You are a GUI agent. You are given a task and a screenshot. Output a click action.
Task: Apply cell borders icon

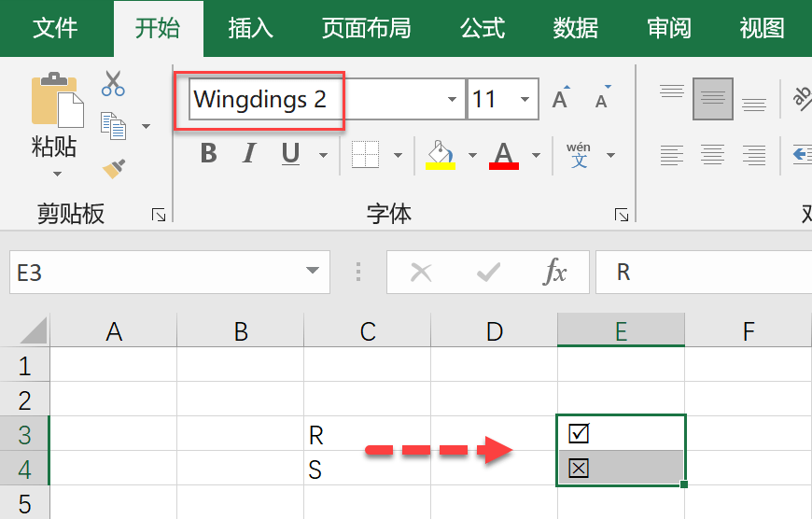tap(366, 154)
